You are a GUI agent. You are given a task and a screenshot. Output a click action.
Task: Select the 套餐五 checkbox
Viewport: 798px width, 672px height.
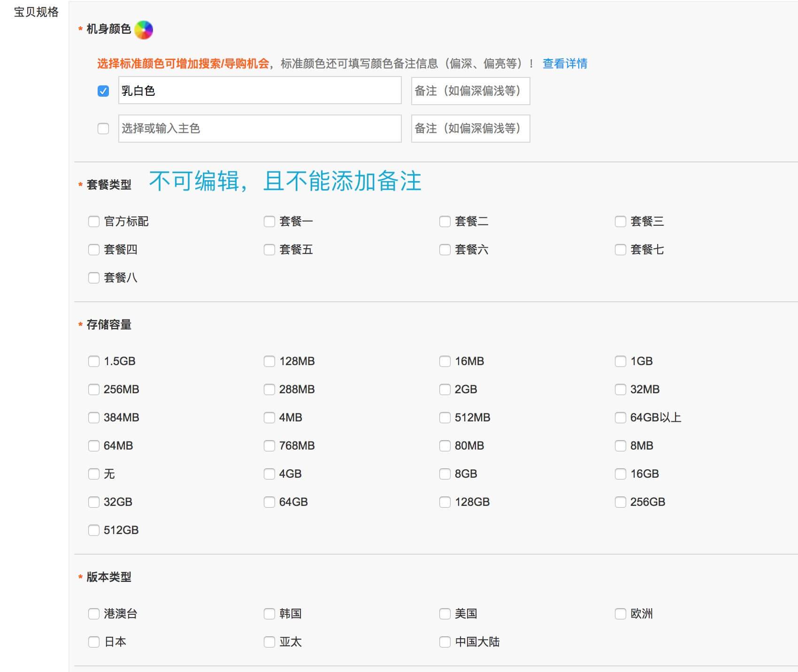[269, 249]
